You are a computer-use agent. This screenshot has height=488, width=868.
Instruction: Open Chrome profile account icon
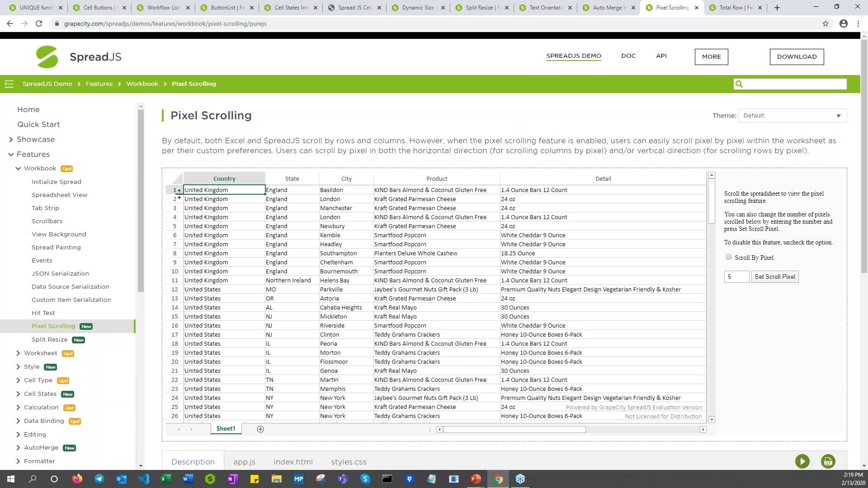844,23
